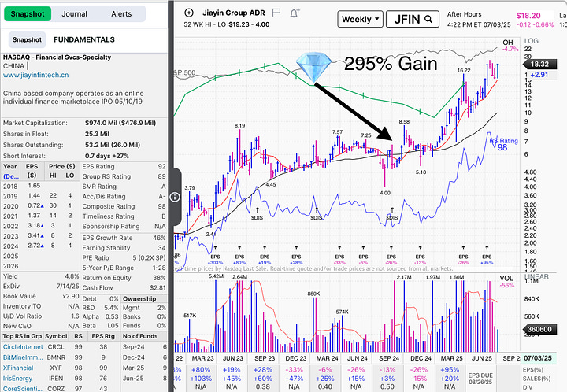
Task: Click the Book Value x2.90 row
Action: (40, 296)
